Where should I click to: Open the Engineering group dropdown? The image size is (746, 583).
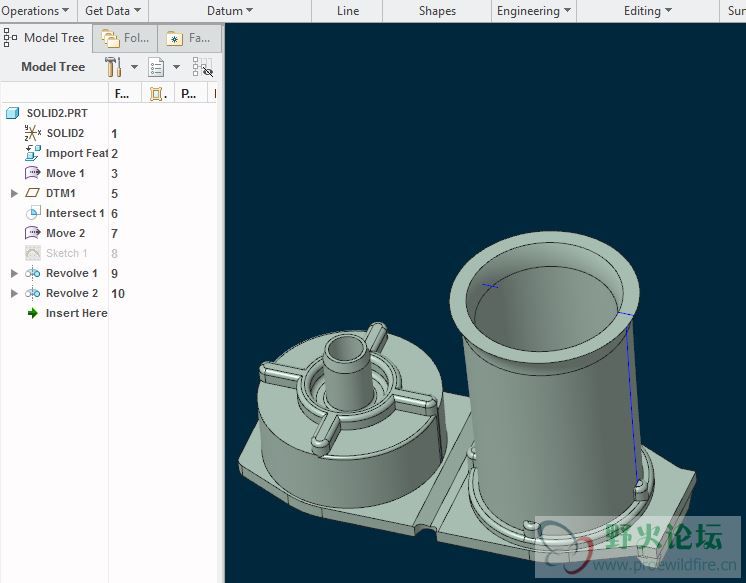(x=533, y=10)
